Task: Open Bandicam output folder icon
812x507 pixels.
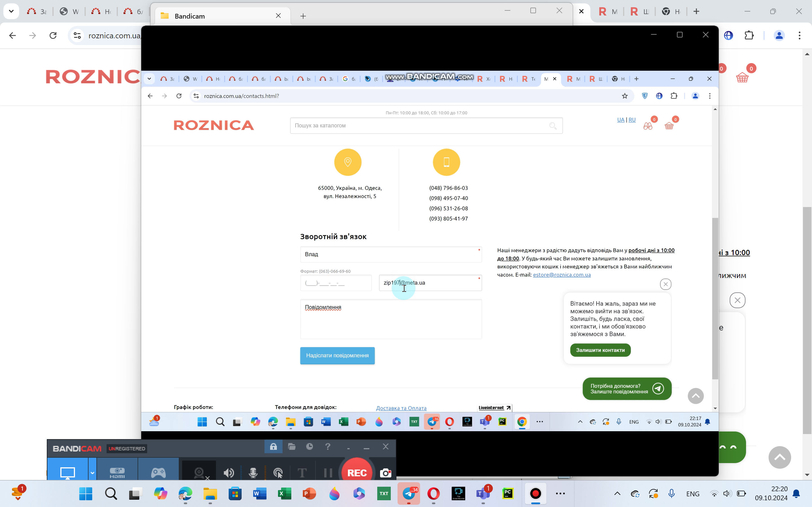Action: click(x=292, y=447)
